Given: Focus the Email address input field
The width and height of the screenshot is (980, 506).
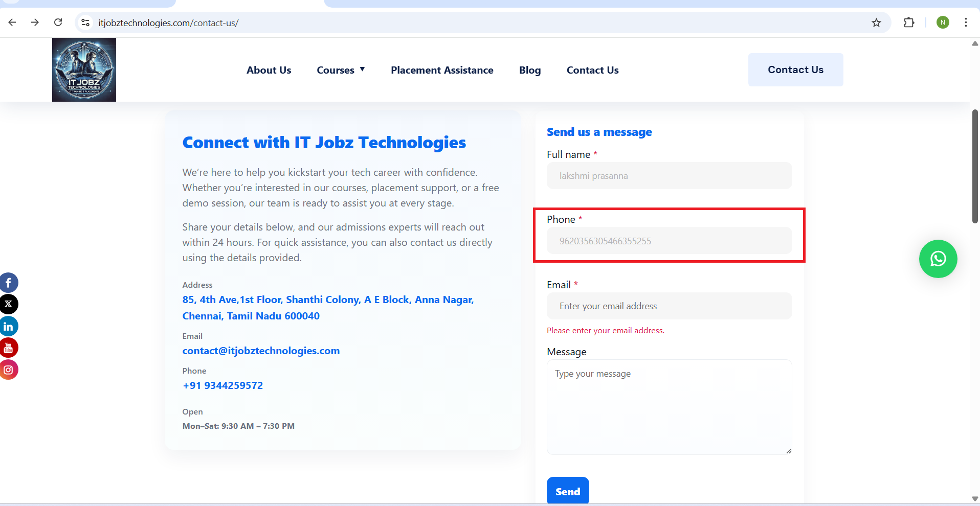Looking at the screenshot, I should 669,306.
